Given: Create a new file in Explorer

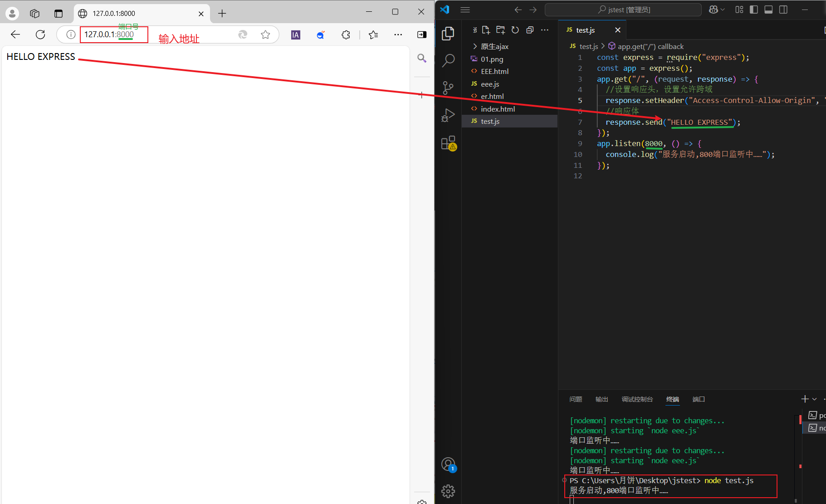Looking at the screenshot, I should 486,30.
